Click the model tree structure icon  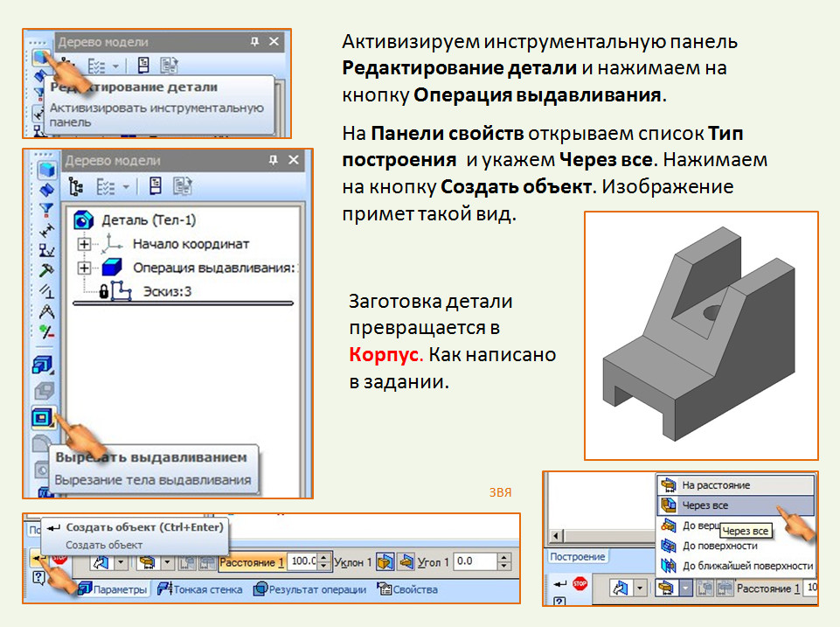pyautogui.click(x=74, y=184)
